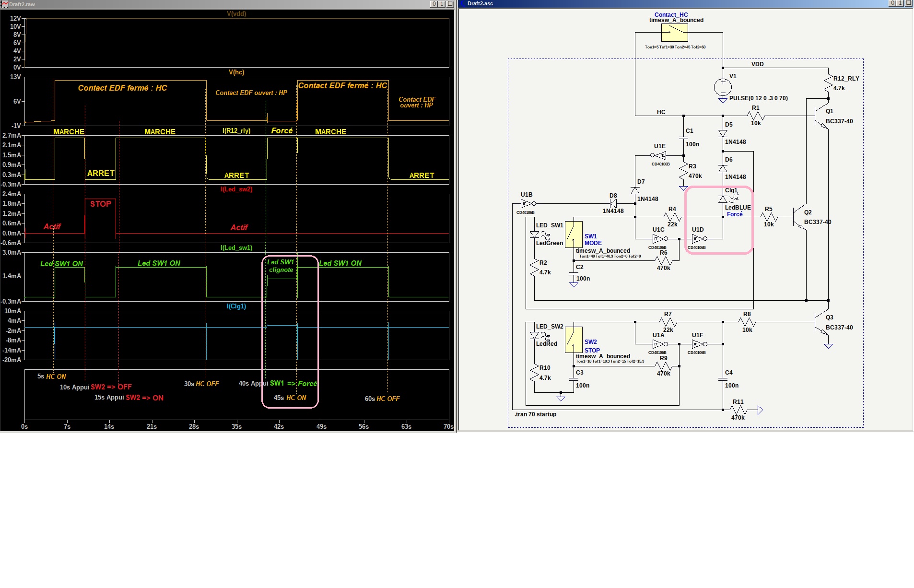This screenshot has width=914, height=588.
Task: Click resistor R5 symbol
Action: [x=769, y=217]
